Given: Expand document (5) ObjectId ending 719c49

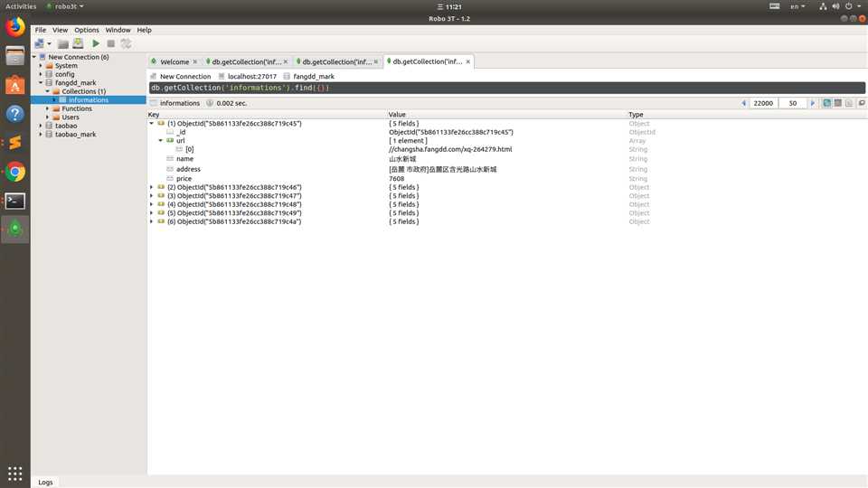Looking at the screenshot, I should [x=152, y=212].
